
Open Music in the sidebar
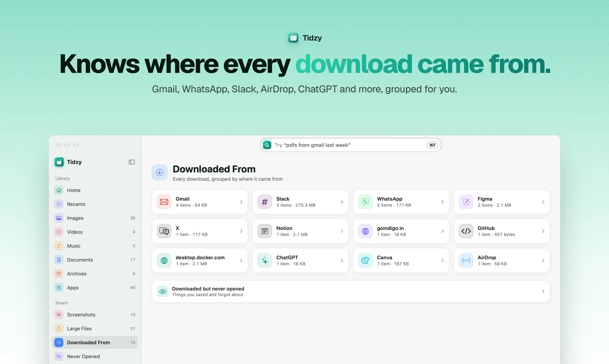click(x=95, y=246)
